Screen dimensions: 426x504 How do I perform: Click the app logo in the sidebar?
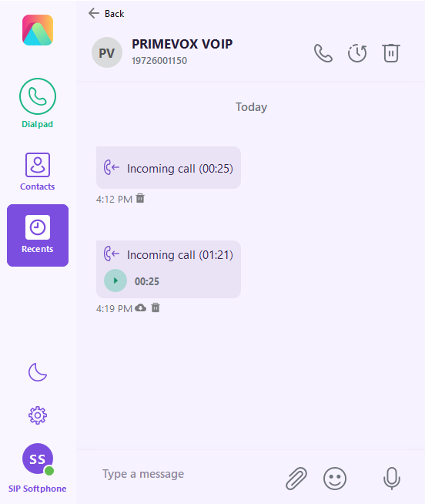(37, 30)
